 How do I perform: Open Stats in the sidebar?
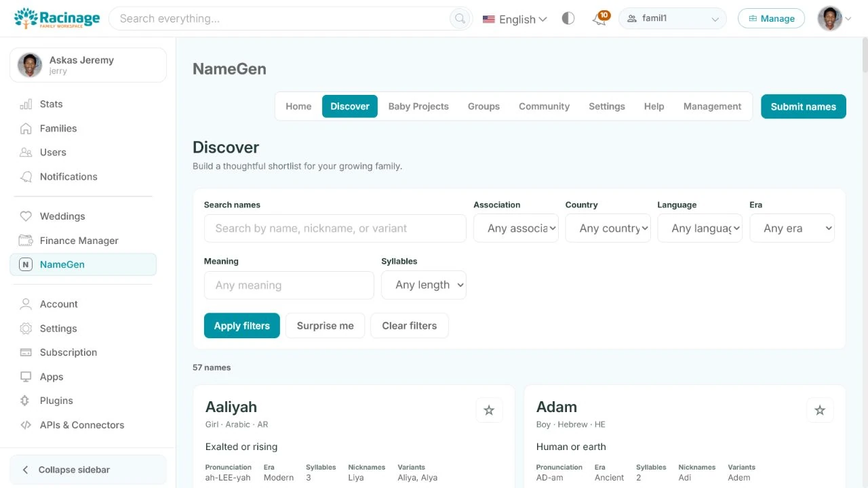tap(83, 104)
